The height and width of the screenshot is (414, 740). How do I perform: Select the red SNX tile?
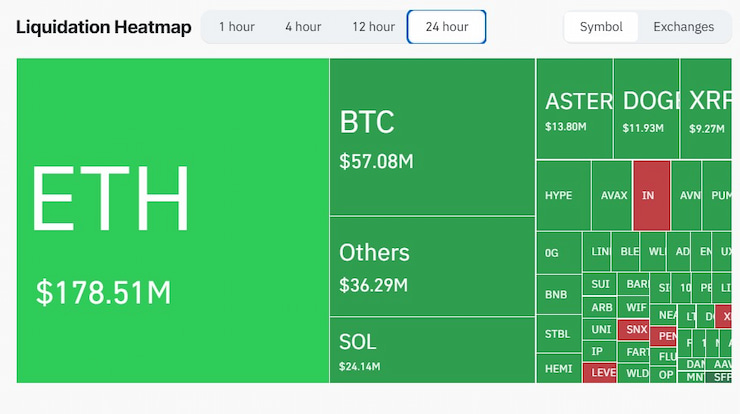[x=634, y=330]
